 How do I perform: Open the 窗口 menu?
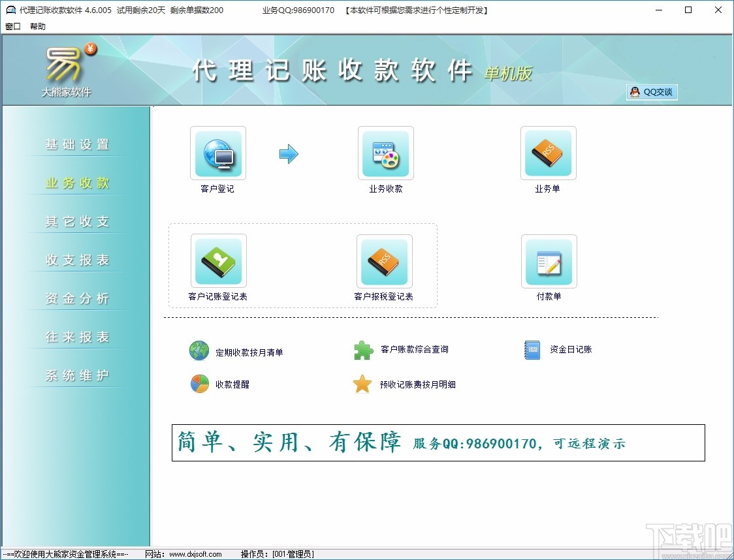[11, 26]
